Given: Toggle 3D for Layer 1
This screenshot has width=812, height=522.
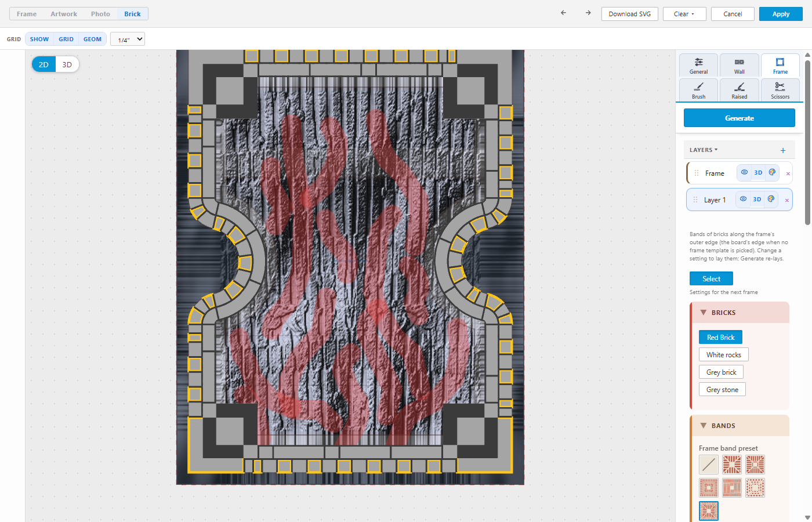Looking at the screenshot, I should 757,199.
